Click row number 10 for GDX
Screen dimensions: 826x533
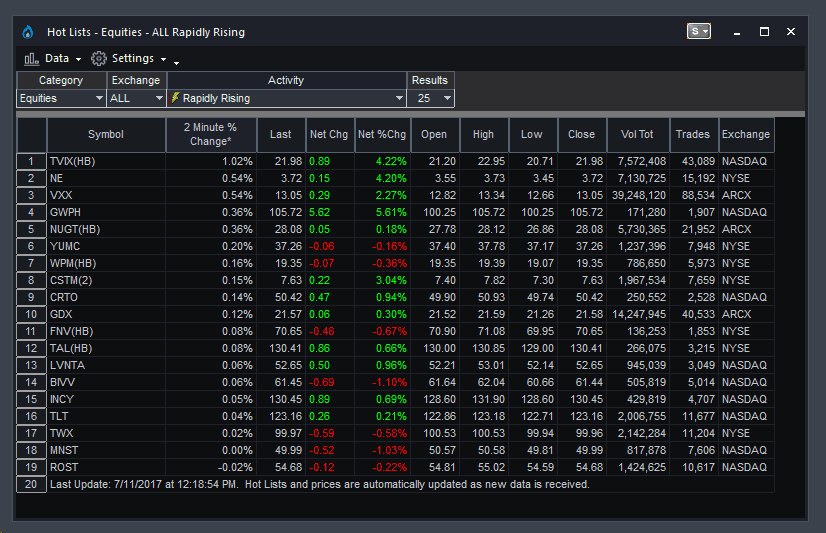pyautogui.click(x=31, y=315)
